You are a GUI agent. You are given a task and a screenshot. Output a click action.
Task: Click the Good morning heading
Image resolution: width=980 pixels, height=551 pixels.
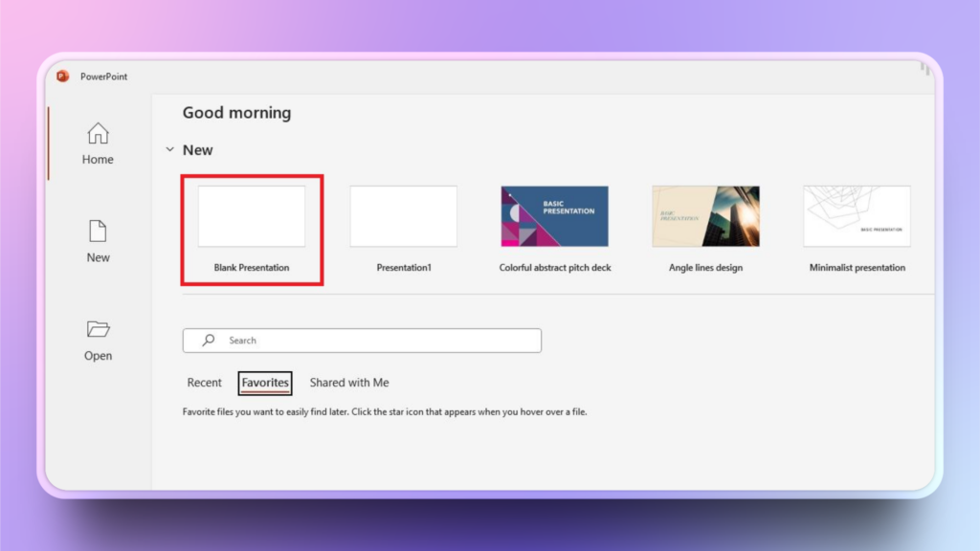(237, 113)
